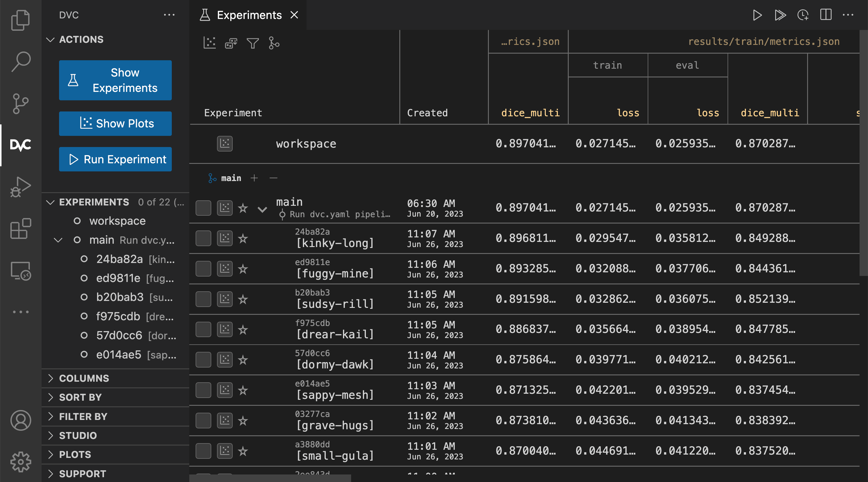
Task: Expand the FILTER BY section
Action: [83, 417]
